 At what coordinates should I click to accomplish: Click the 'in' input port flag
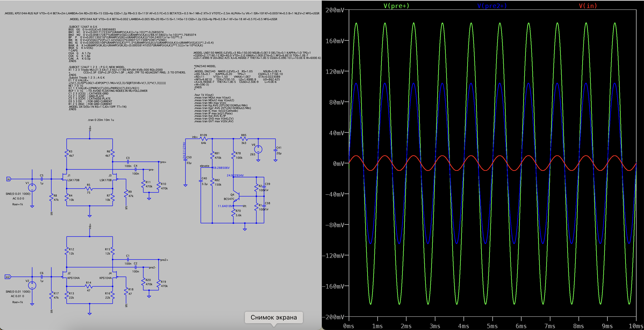coord(9,179)
